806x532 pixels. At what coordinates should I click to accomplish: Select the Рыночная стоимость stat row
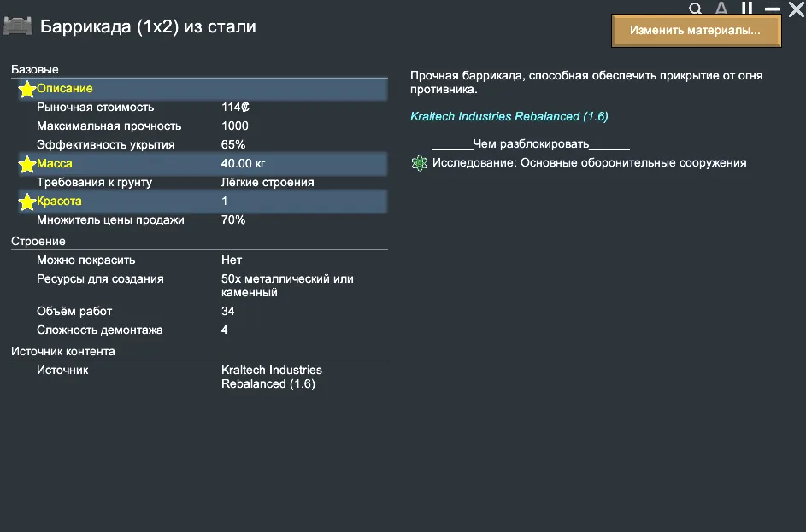(199, 108)
